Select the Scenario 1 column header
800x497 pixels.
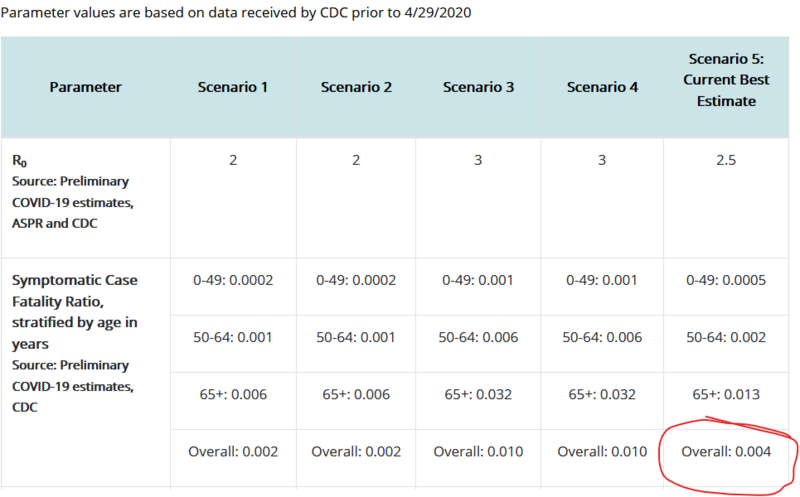232,87
